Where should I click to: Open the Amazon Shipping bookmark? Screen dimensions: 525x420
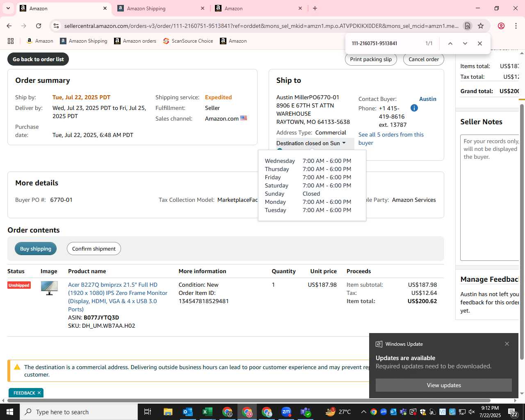pos(84,41)
